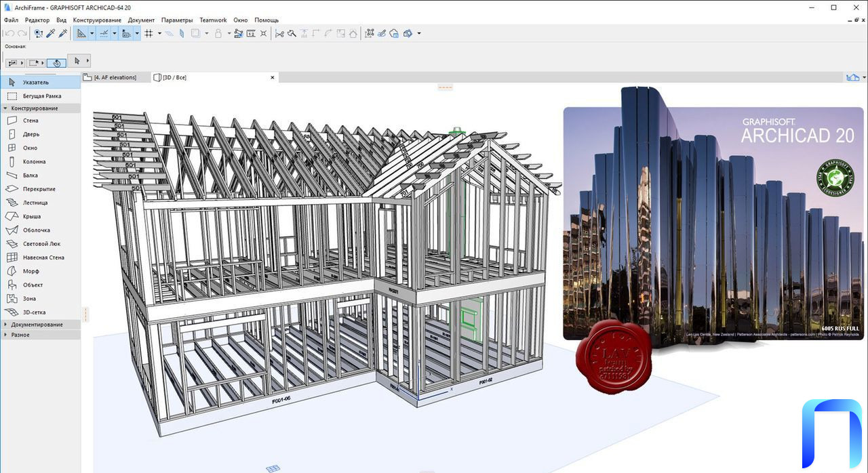This screenshot has width=868, height=473.
Task: Open the Помощь menu
Action: coord(267,20)
